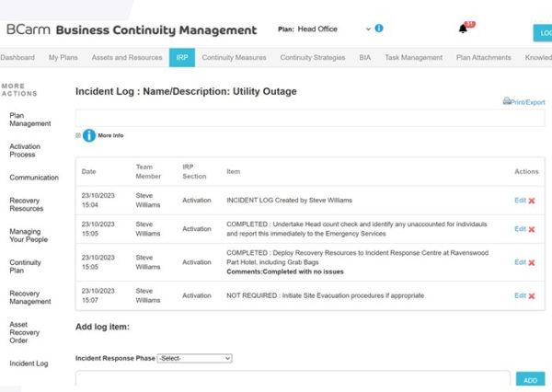Viewport: 552px width, 392px height.
Task: Click the plan info icon beside Head Office
Action: coord(379,29)
